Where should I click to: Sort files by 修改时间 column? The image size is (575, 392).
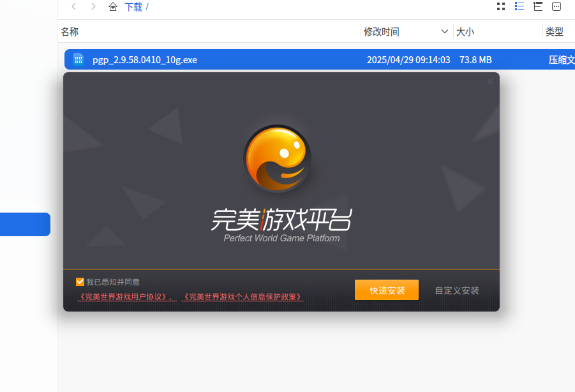pyautogui.click(x=382, y=32)
